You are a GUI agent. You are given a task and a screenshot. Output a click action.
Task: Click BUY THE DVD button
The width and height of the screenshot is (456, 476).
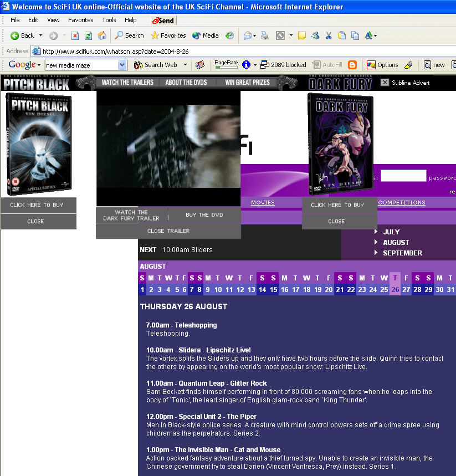point(204,215)
